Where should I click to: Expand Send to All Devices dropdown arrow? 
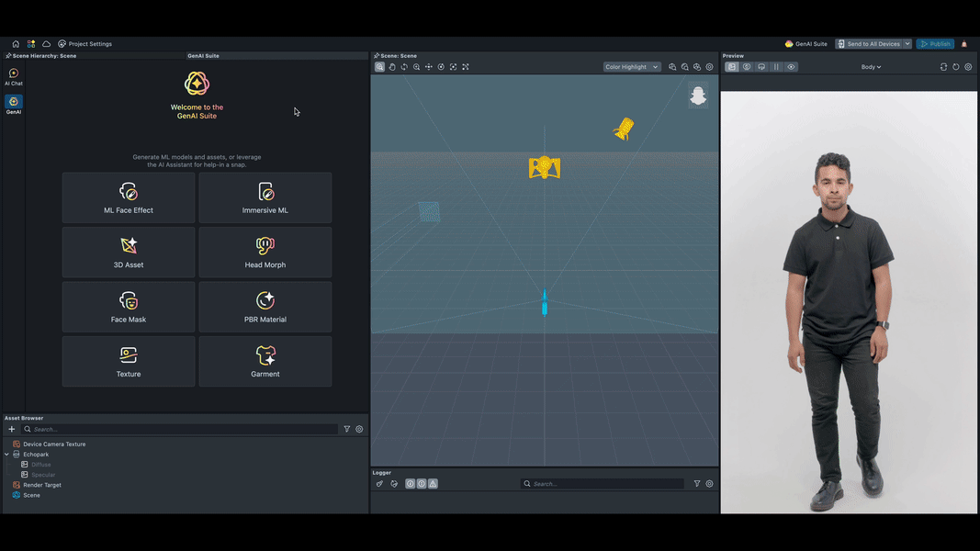pyautogui.click(x=907, y=44)
